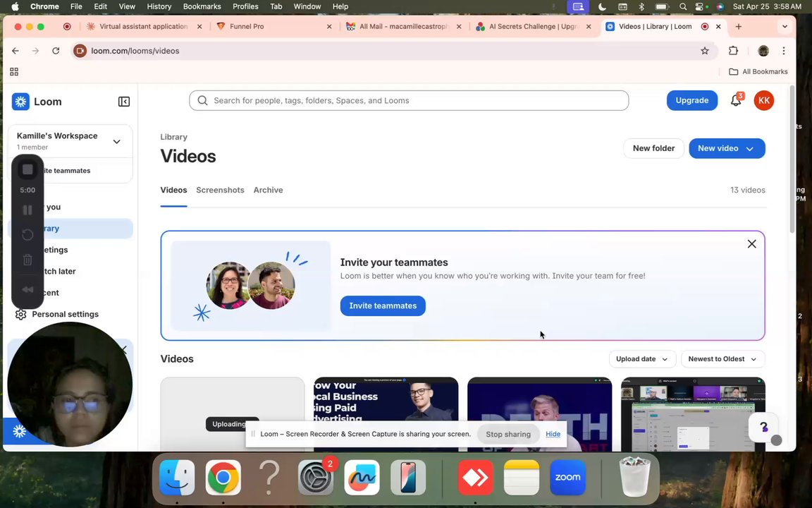Image resolution: width=812 pixels, height=508 pixels.
Task: Switch to the All Mail browser tab
Action: pyautogui.click(x=404, y=26)
